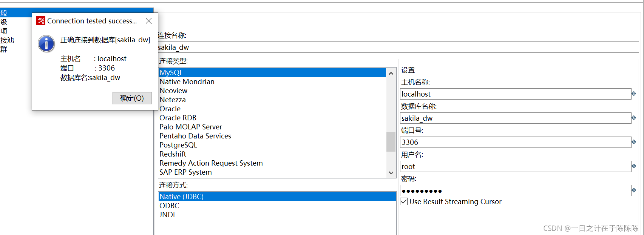Select JNDI access method
The width and height of the screenshot is (644, 235).
click(277, 215)
